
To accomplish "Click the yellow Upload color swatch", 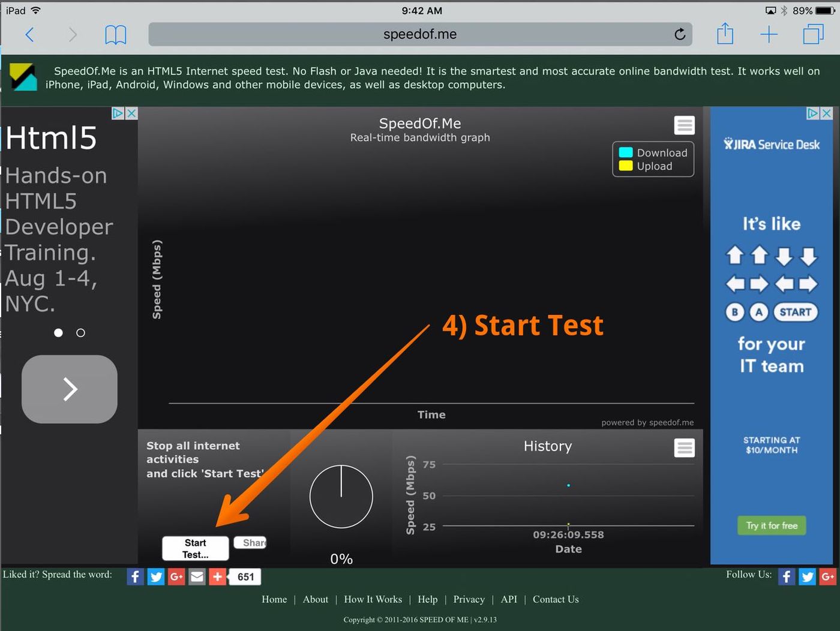I will tap(626, 166).
